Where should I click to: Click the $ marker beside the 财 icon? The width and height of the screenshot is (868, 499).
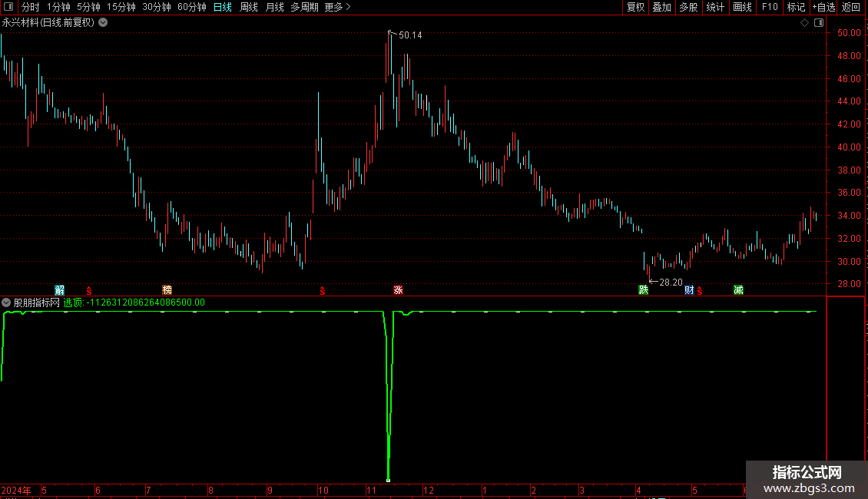click(x=700, y=291)
